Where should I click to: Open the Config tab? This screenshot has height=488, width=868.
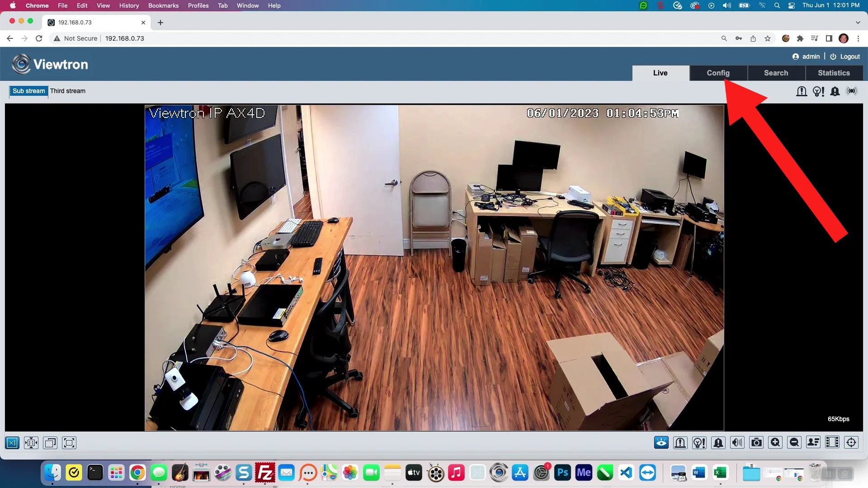coord(718,73)
